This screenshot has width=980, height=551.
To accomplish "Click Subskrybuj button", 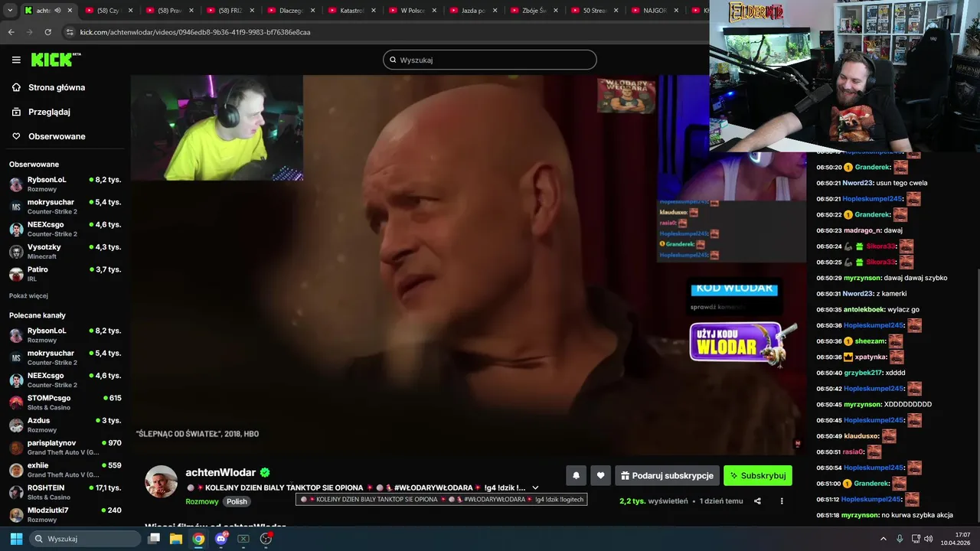I will pos(758,475).
